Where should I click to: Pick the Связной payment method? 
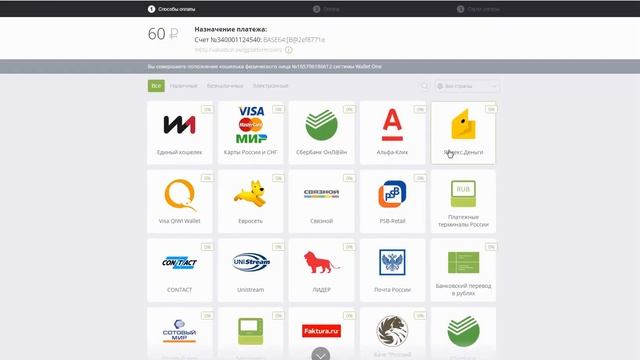click(322, 202)
